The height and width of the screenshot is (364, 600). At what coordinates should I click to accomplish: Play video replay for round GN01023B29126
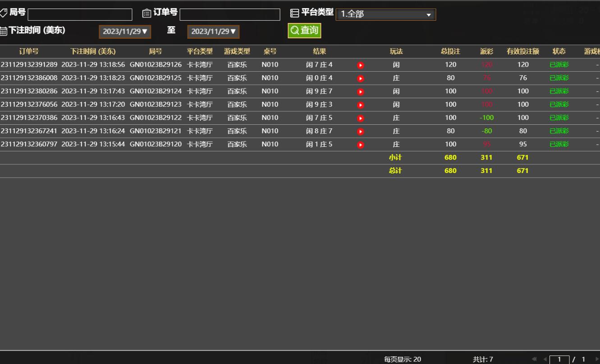[x=360, y=65]
